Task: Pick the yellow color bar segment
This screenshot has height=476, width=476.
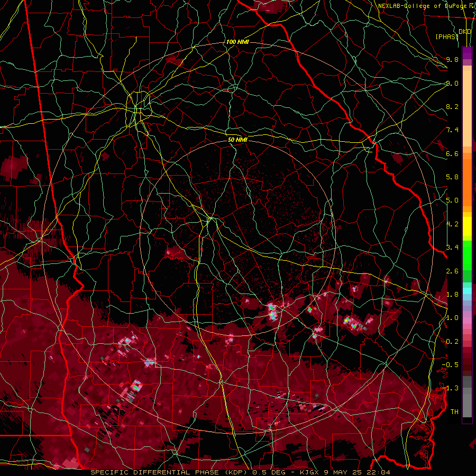Action: pos(467,226)
